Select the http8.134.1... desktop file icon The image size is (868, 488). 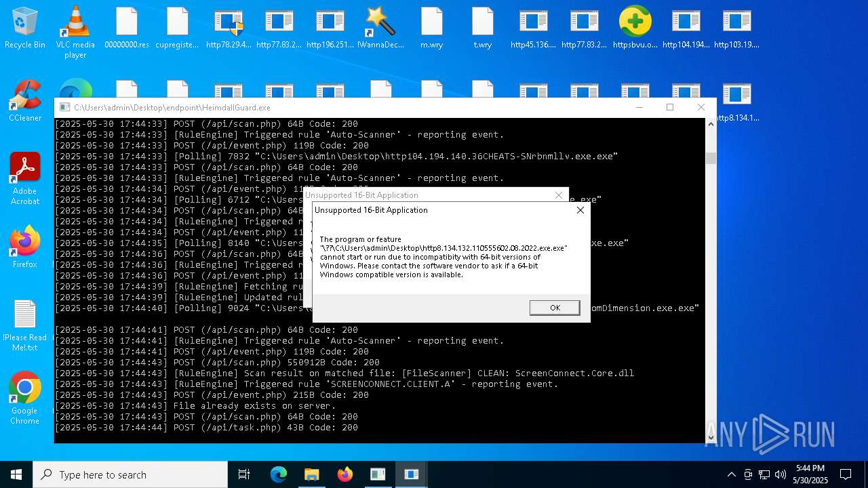(736, 102)
